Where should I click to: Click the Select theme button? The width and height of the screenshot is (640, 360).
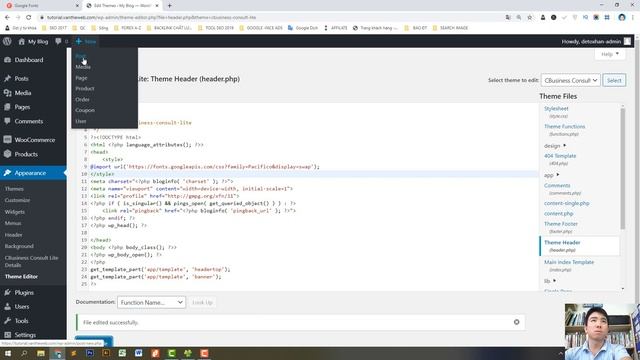(x=614, y=80)
